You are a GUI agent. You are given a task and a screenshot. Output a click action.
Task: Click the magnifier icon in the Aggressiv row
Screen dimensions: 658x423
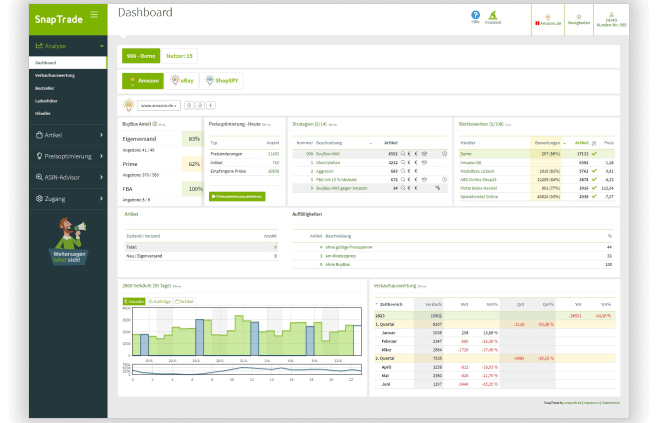pos(403,171)
